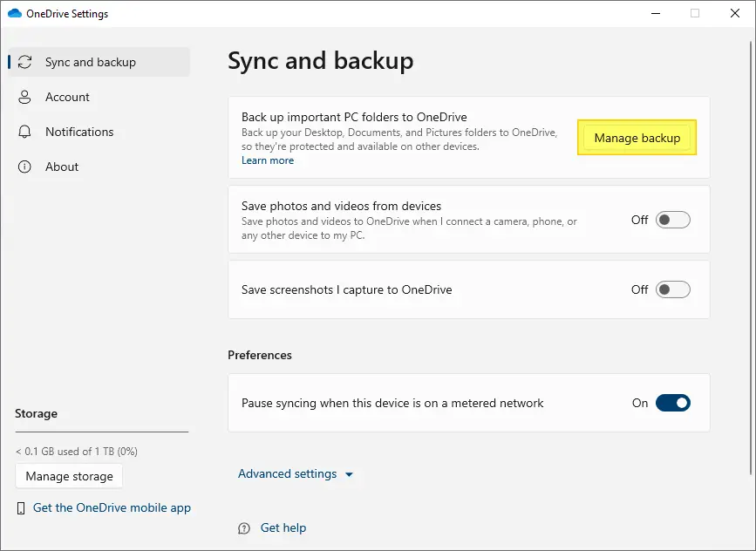
Task: Enable Save screenshots I capture to OneDrive
Action: (672, 289)
